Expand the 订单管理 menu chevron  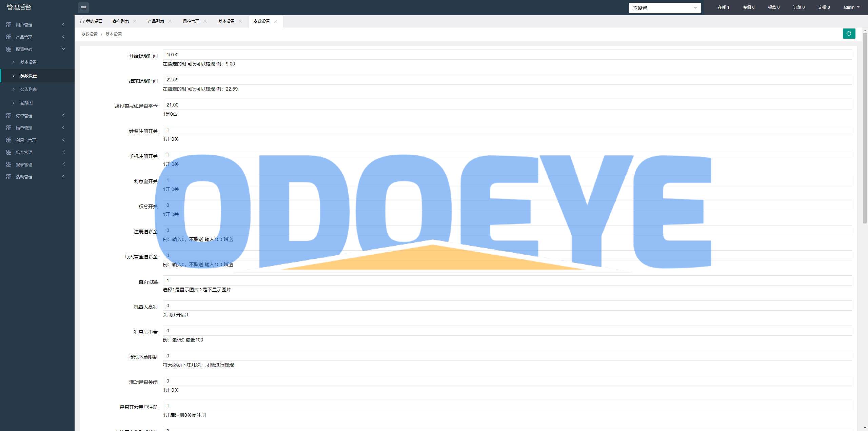[x=63, y=115]
